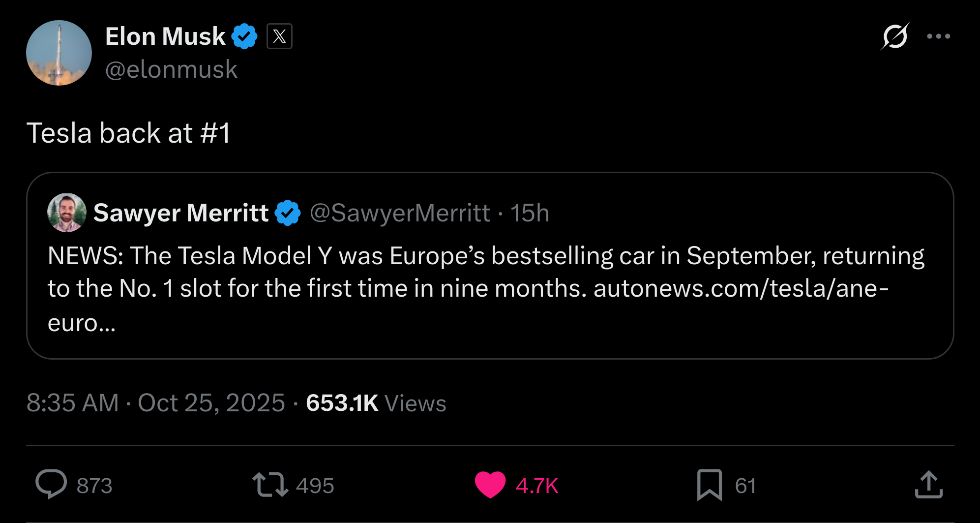The width and height of the screenshot is (980, 523).
Task: Click the reply speech bubble icon
Action: coord(51,485)
